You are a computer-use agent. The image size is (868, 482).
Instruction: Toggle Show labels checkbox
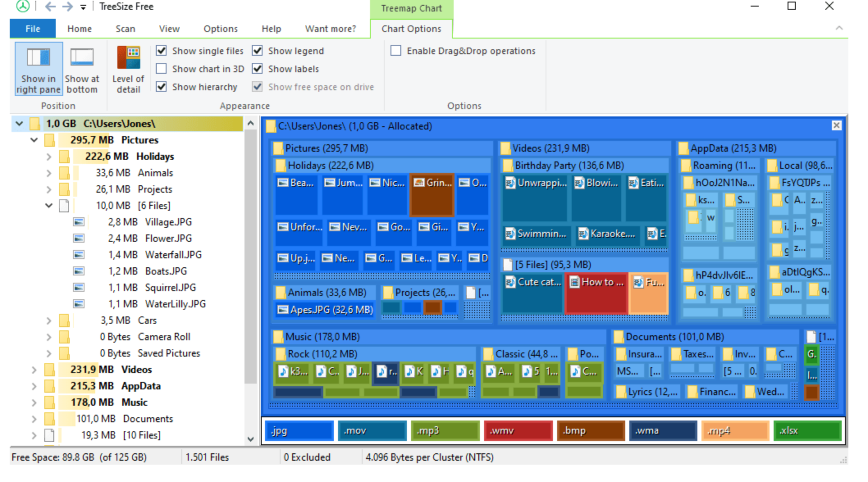click(258, 68)
